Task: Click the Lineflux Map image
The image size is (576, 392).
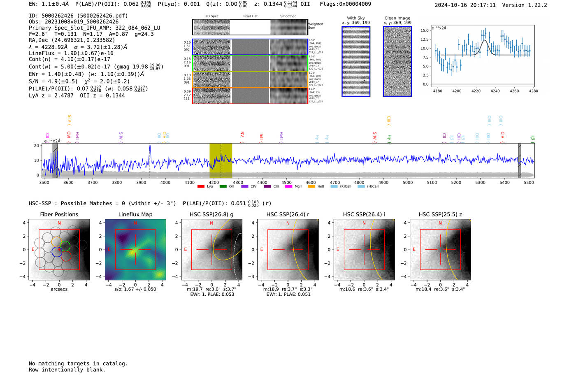Action: click(x=135, y=250)
